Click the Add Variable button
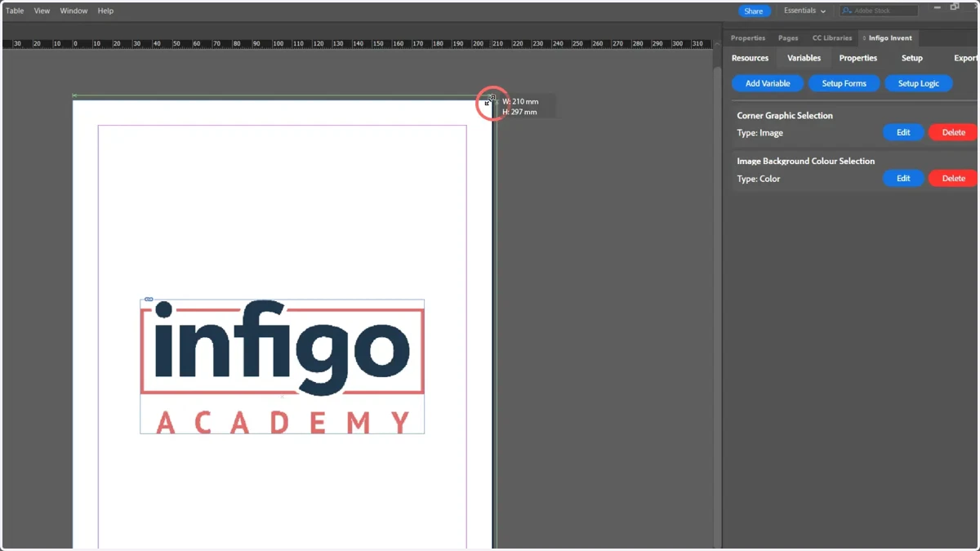 click(x=768, y=83)
